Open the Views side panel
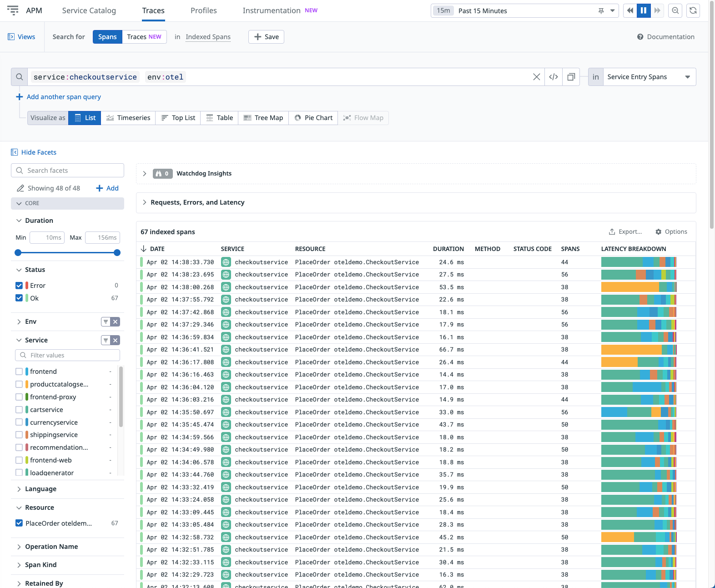715x588 pixels. (x=21, y=37)
